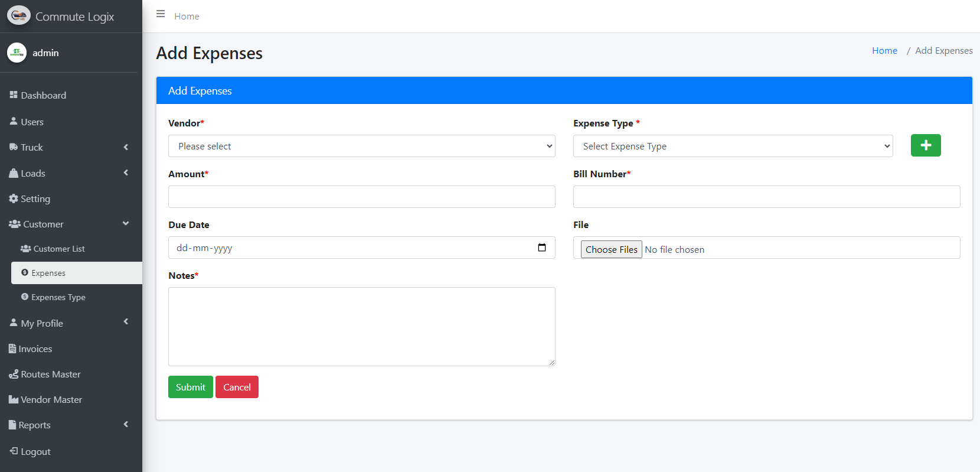Click the admin avatar image
Image resolution: width=980 pixels, height=472 pixels.
tap(17, 53)
